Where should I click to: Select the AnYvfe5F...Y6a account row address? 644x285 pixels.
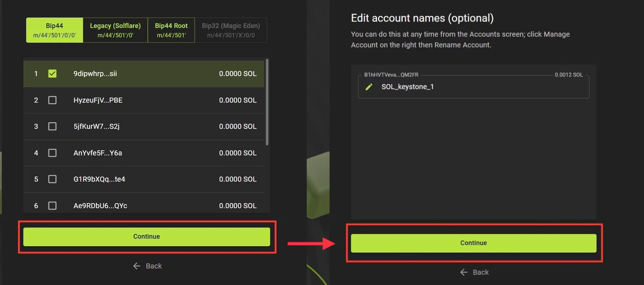(98, 153)
